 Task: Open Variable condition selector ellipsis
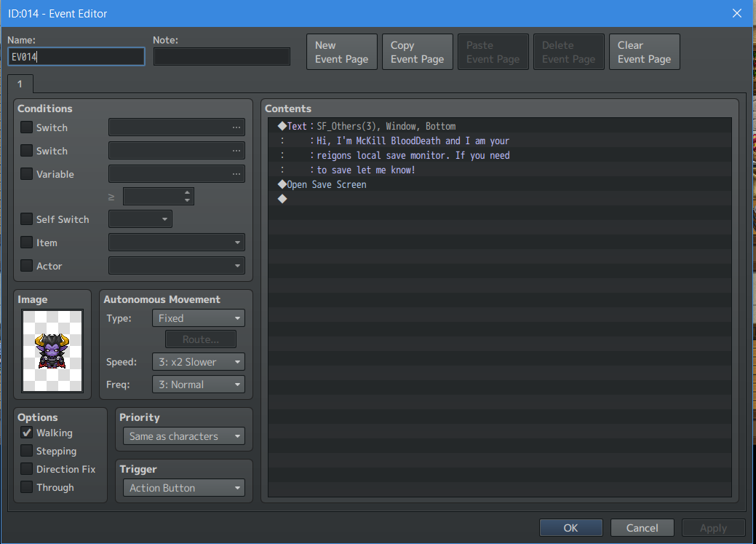236,174
